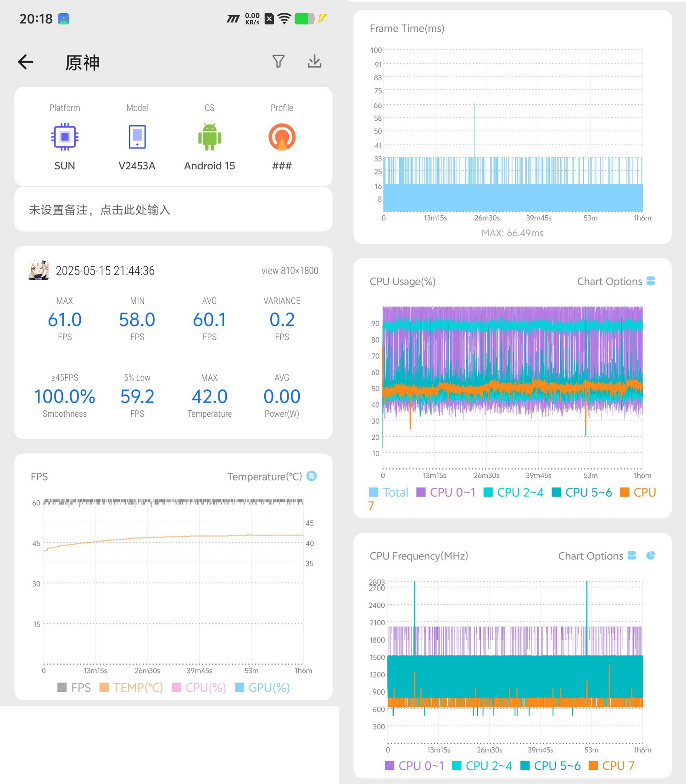The width and height of the screenshot is (686, 784).
Task: Tap the 42.0 max Temperature value
Action: pos(210,396)
